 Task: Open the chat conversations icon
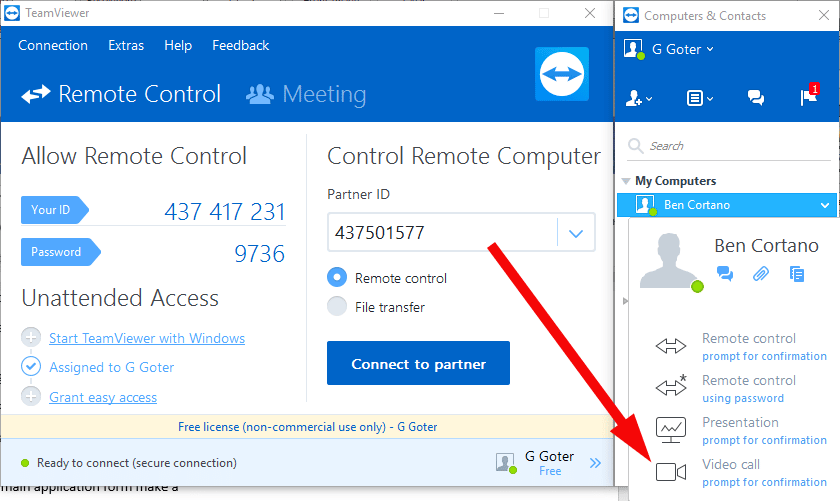756,98
